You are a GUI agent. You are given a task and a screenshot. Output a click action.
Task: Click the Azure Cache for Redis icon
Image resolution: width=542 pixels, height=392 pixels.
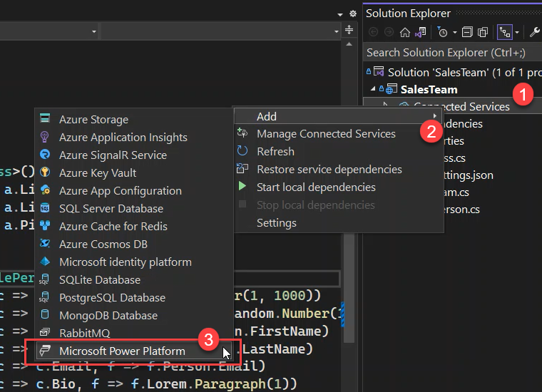(45, 225)
